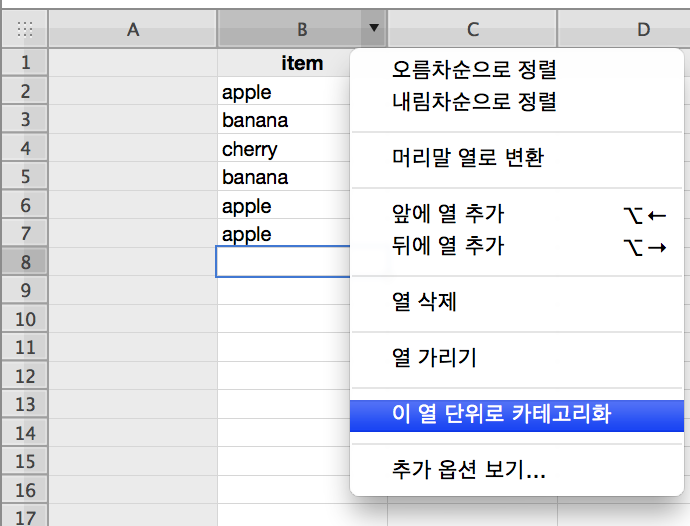Choose 열 삭제 menu item
The height and width of the screenshot is (526, 690).
tap(517, 302)
